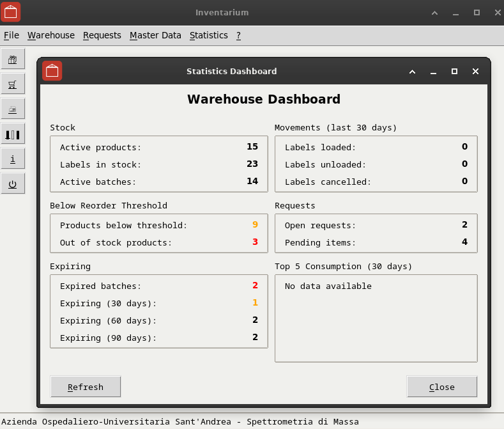Click Statistics Dashboard window box icon
This screenshot has height=429, width=504.
[x=52, y=71]
